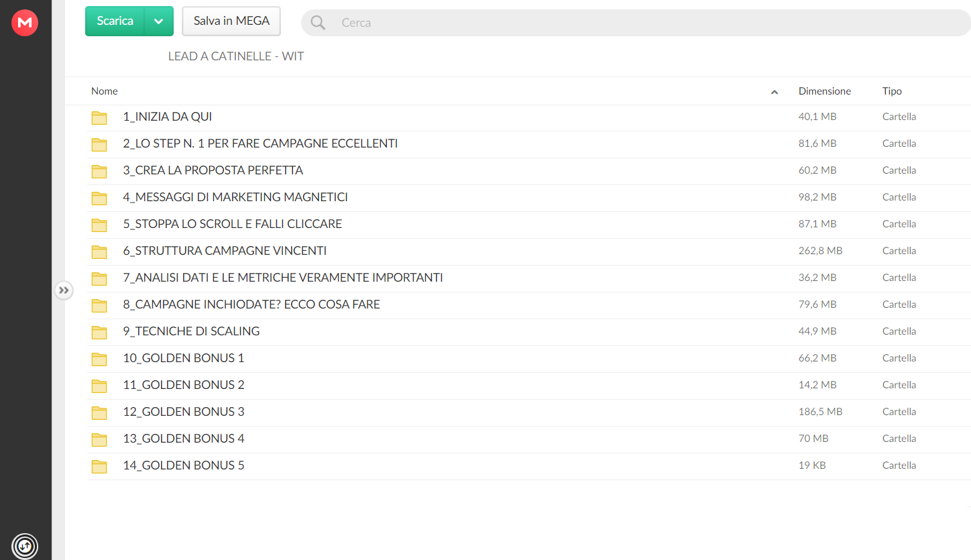Click the folder icon for 12_GOLDEN BONUS 3
Screen dimensions: 971x560
(x=99, y=413)
